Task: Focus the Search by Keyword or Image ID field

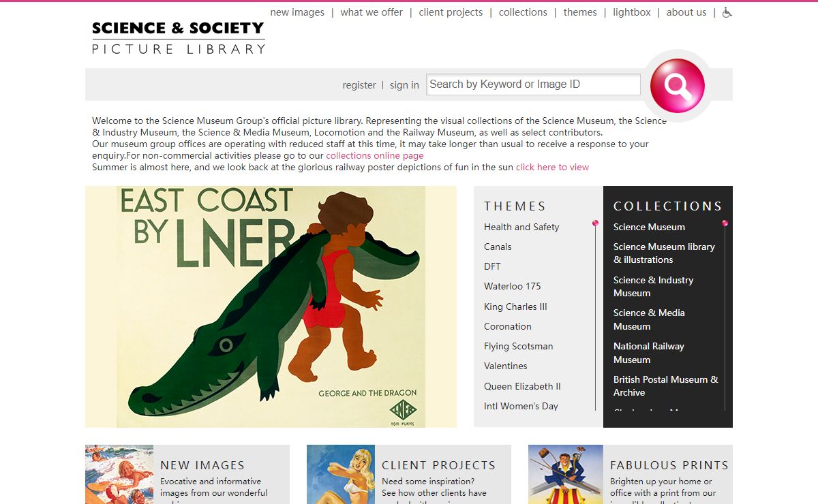Action: click(534, 84)
